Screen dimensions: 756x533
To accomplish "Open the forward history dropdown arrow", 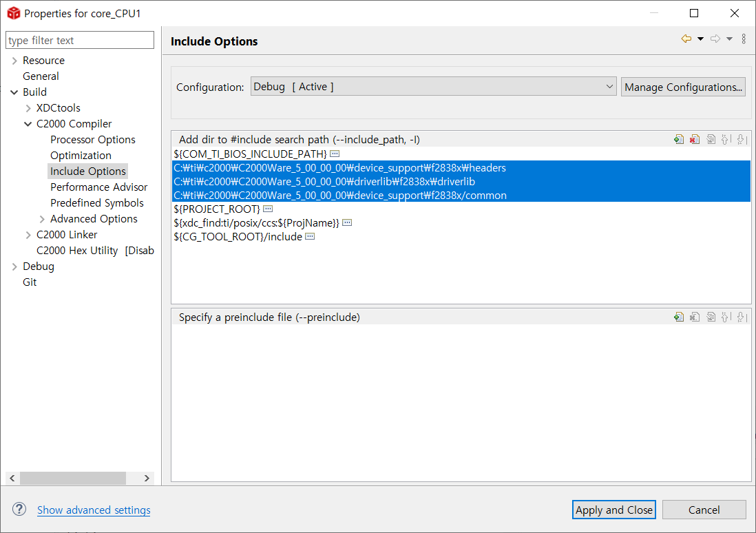I will 729,39.
